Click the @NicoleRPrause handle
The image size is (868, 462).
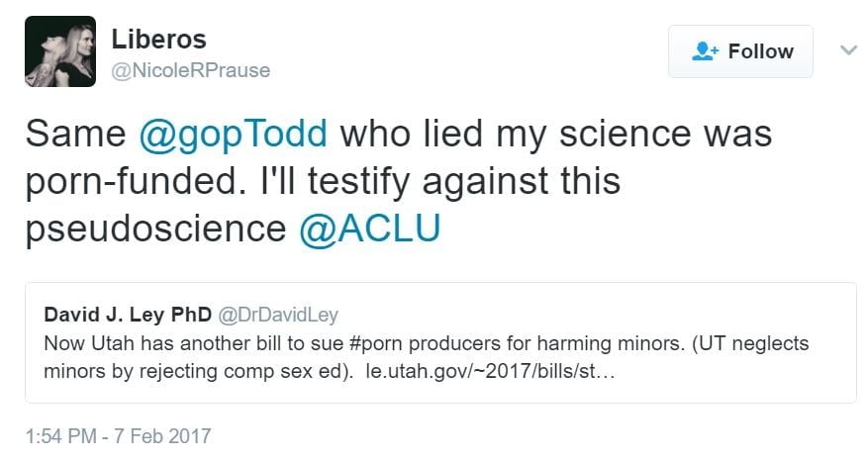192,70
